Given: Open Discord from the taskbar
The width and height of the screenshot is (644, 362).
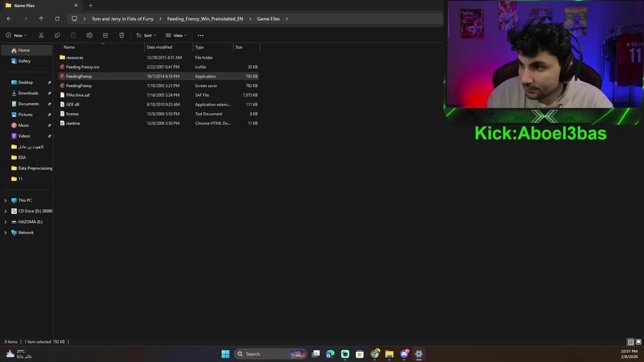Looking at the screenshot, I should (x=404, y=354).
